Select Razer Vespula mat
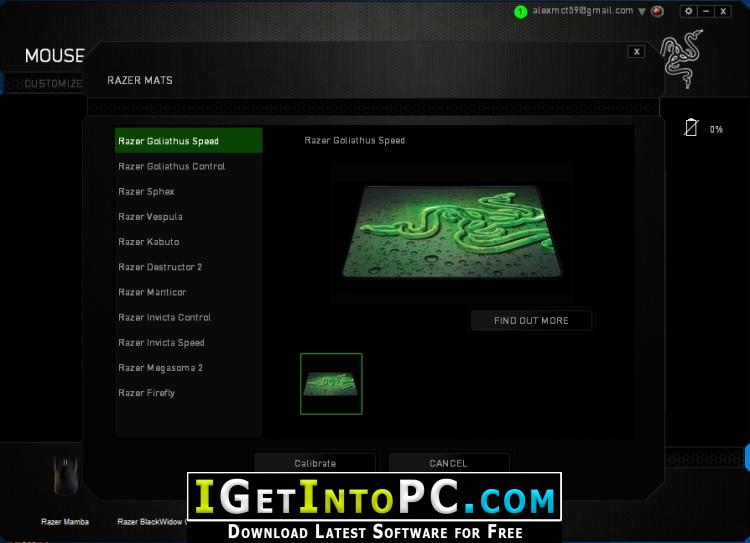The image size is (750, 543). click(188, 217)
